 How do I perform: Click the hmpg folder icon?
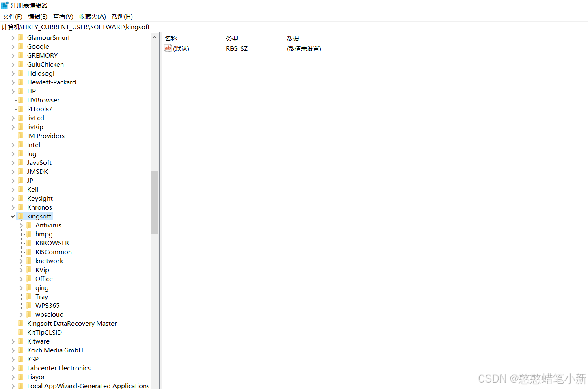point(29,234)
